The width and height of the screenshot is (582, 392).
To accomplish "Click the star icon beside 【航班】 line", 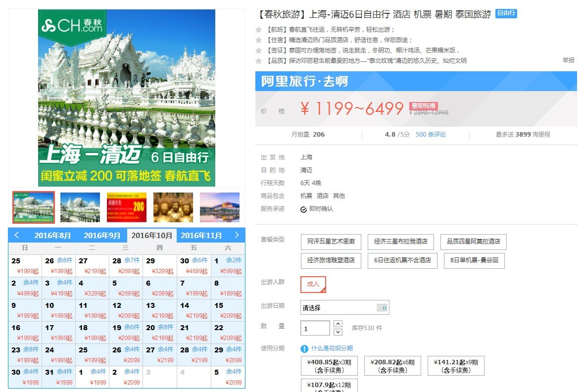I will click(x=259, y=30).
